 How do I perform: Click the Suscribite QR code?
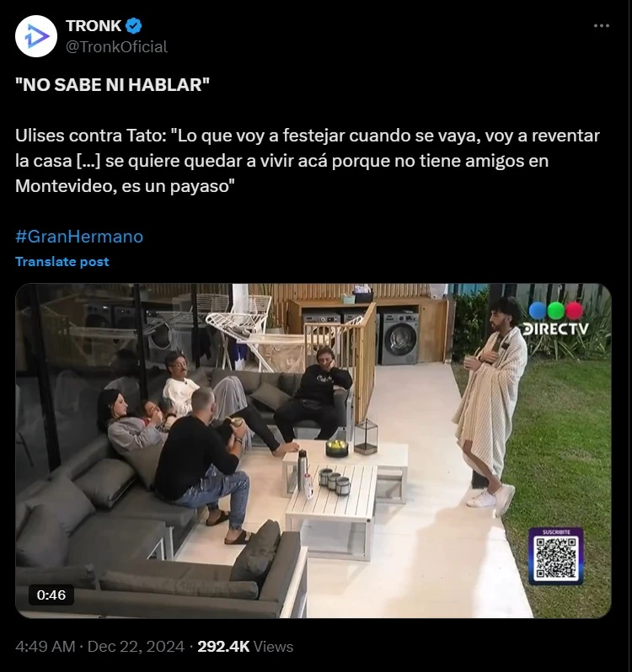coord(555,557)
